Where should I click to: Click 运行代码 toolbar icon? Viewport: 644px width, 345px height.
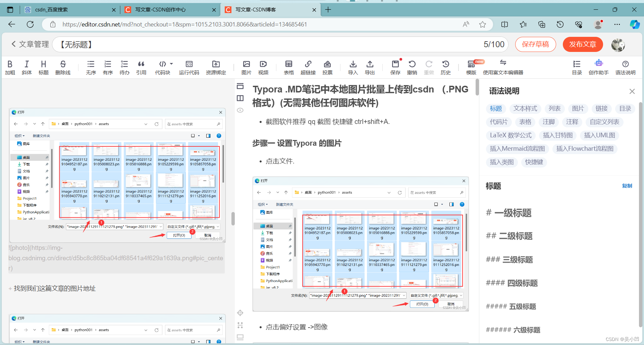tap(189, 67)
